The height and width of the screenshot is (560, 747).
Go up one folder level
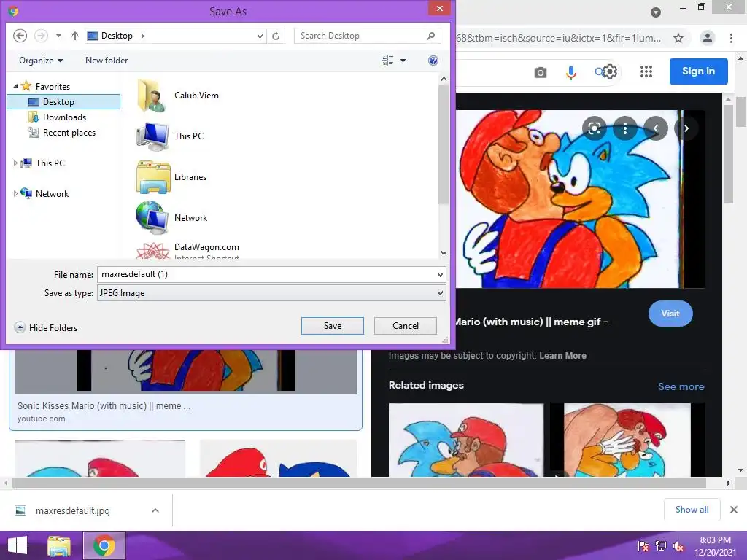point(75,36)
